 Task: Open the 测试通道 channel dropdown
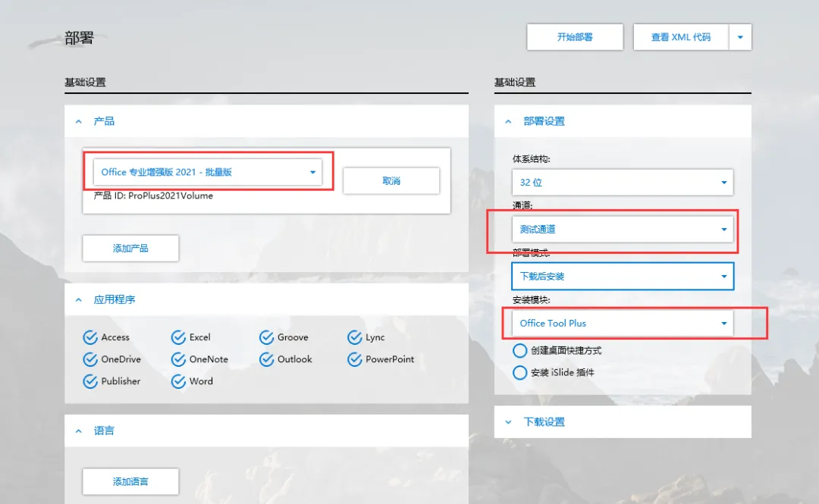[623, 230]
